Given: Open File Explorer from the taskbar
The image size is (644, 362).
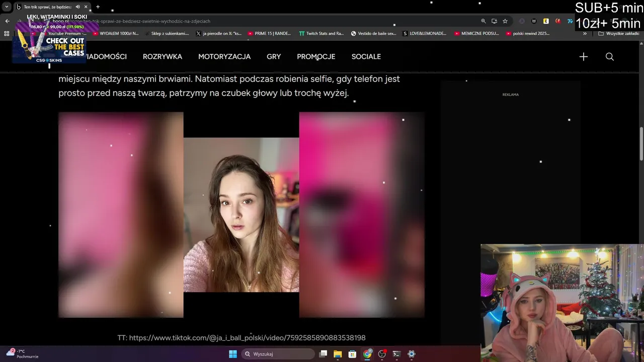Looking at the screenshot, I should point(338,354).
